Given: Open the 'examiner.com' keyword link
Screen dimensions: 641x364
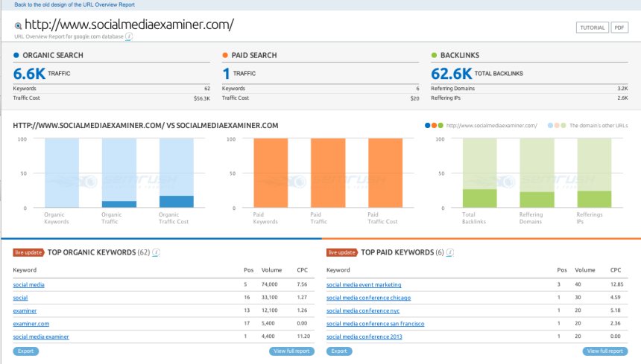Looking at the screenshot, I should [31, 324].
